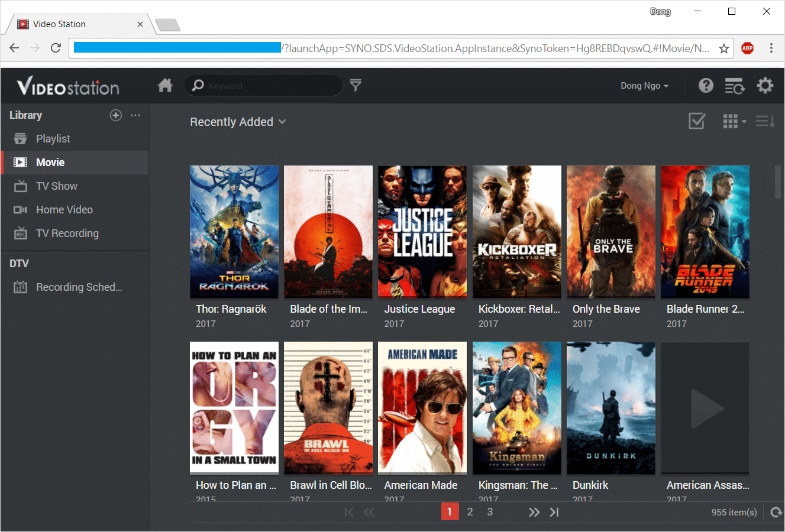Open the sort order icon
Screen dimensions: 785x532
coord(765,121)
